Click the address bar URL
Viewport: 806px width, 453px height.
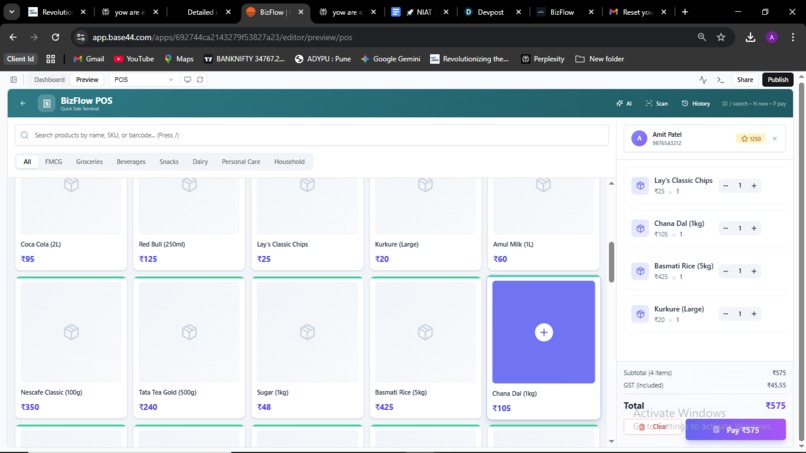222,37
